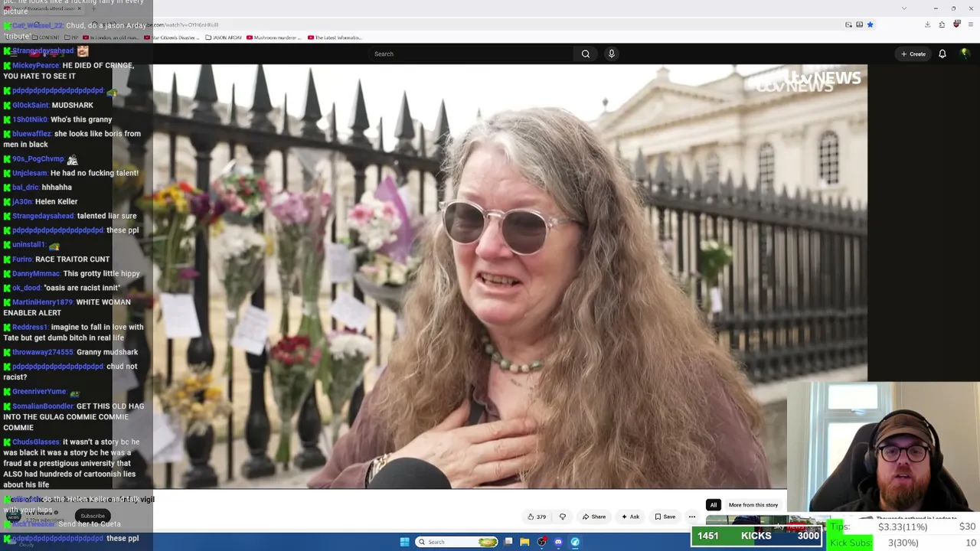Share the video using the Share button

(x=594, y=517)
